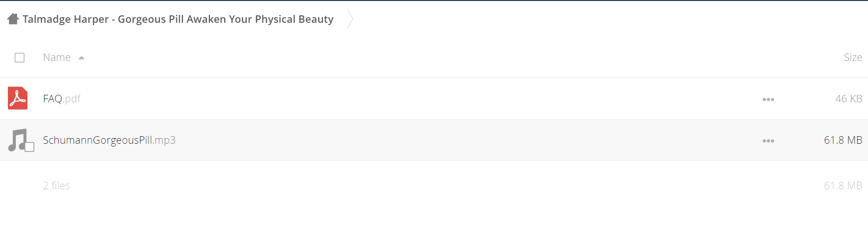
Task: Open the FAQ.pdf file name link
Action: pos(62,99)
